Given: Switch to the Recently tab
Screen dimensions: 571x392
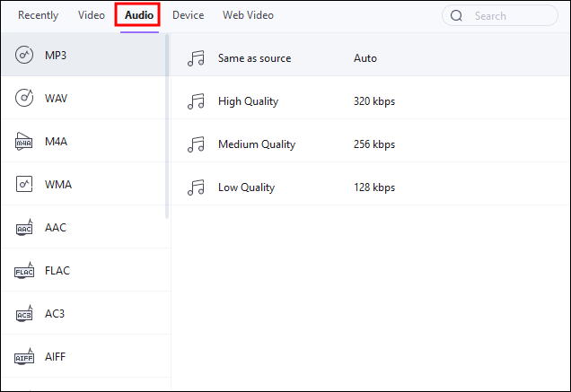Looking at the screenshot, I should point(39,15).
